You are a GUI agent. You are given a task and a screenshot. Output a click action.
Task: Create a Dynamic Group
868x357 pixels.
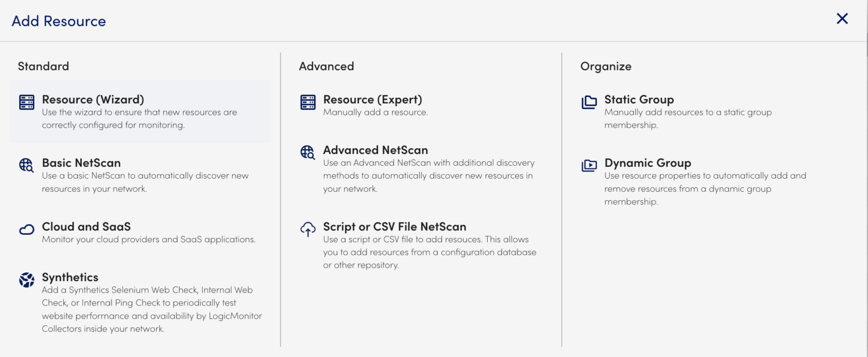click(x=647, y=162)
